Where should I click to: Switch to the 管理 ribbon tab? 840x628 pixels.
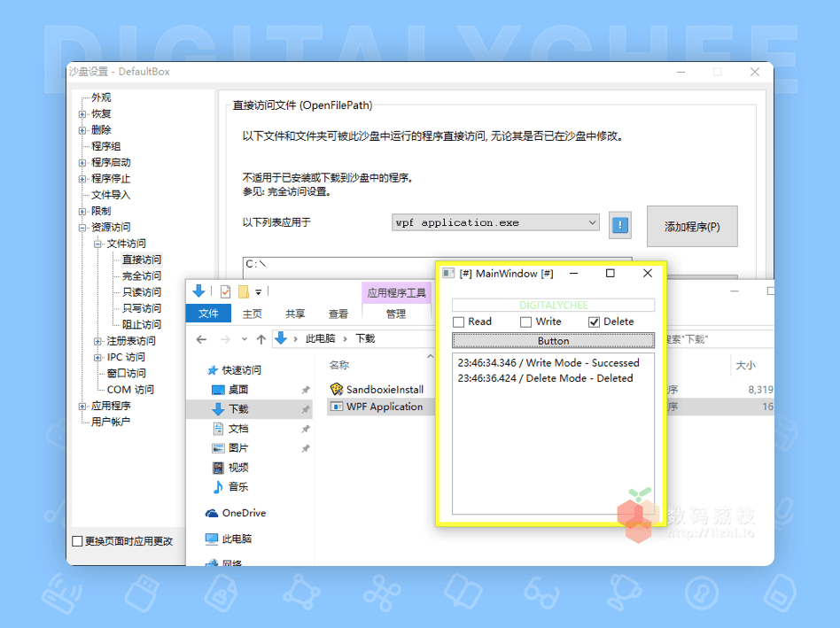(x=396, y=314)
